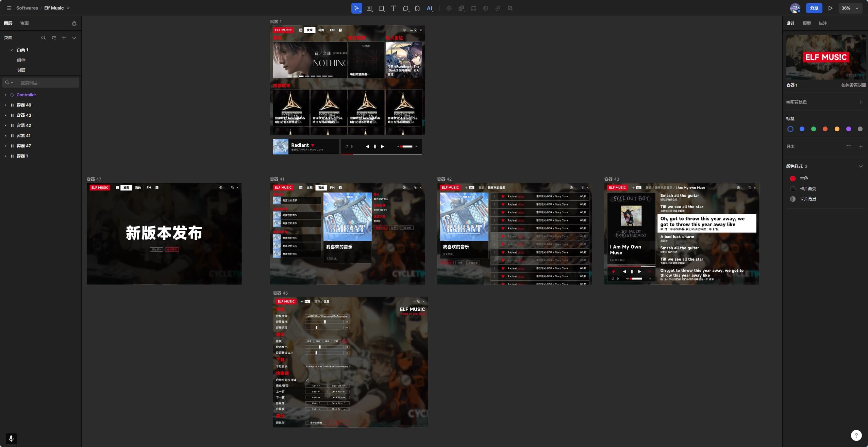This screenshot has width=868, height=447.
Task: Switch to the 原型 tab
Action: click(x=806, y=23)
